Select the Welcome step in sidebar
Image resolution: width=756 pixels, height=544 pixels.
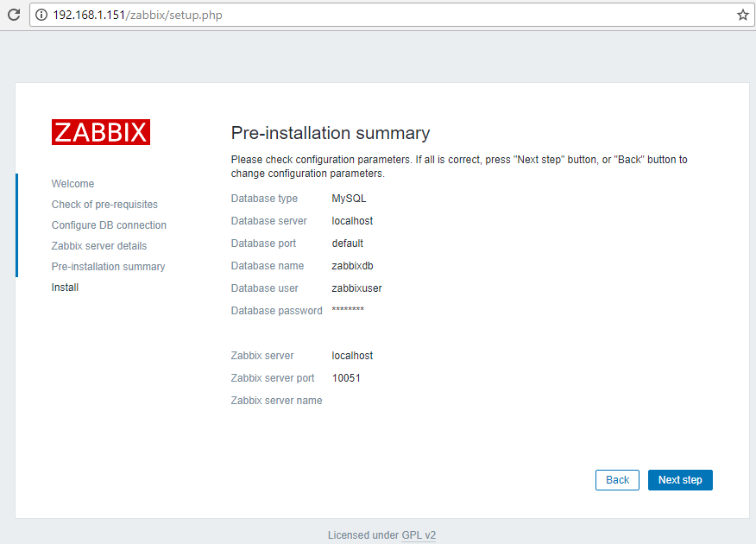pyautogui.click(x=72, y=184)
